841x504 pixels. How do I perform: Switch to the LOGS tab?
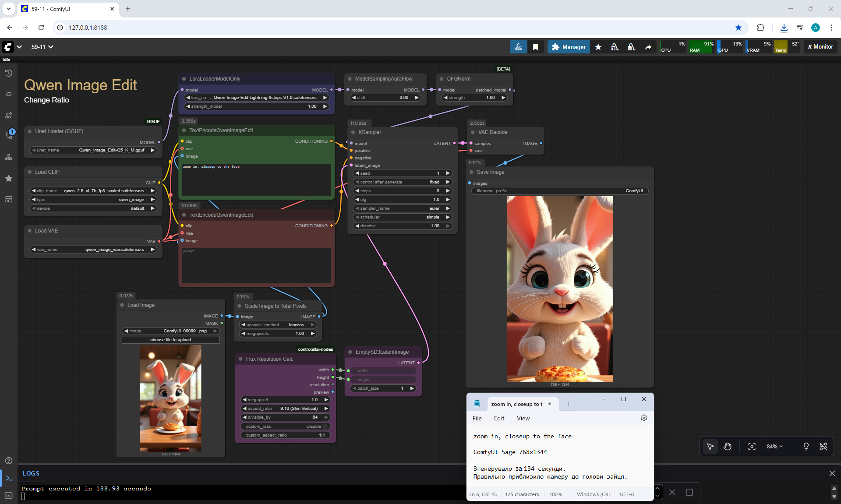(31, 473)
